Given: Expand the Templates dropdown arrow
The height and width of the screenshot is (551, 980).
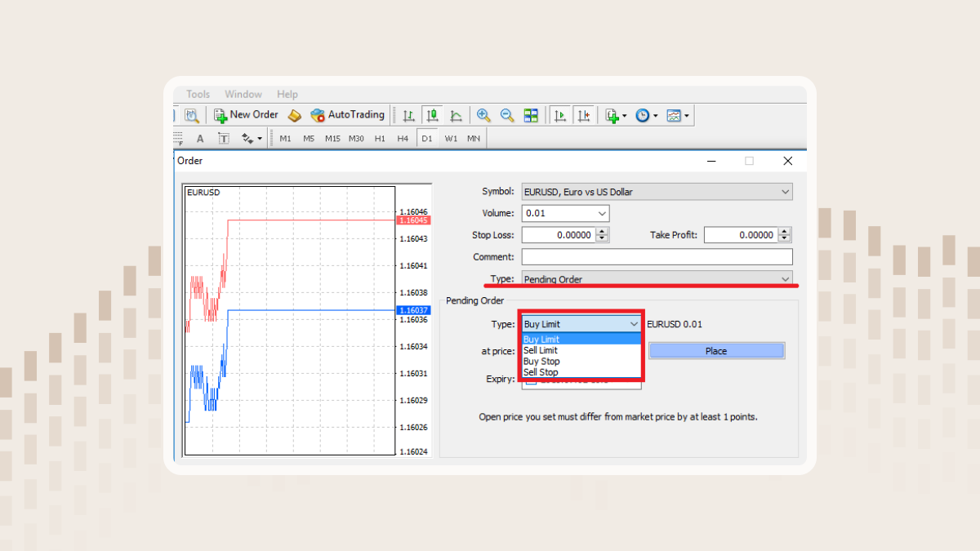Looking at the screenshot, I should click(x=687, y=116).
